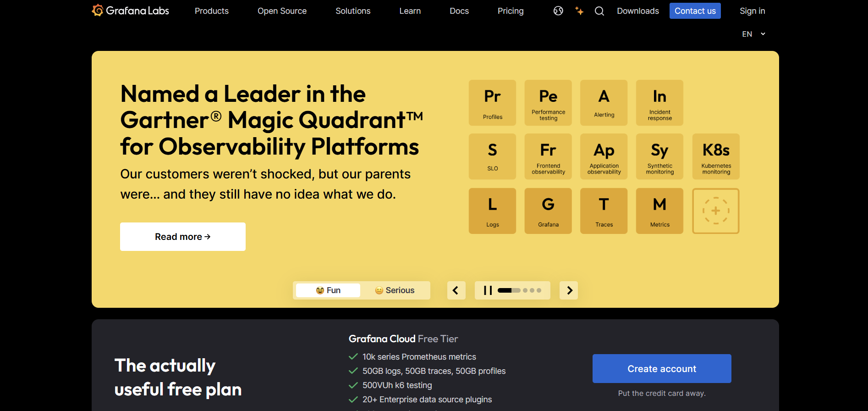Click the Contact us button
This screenshot has height=411, width=868.
(x=695, y=11)
